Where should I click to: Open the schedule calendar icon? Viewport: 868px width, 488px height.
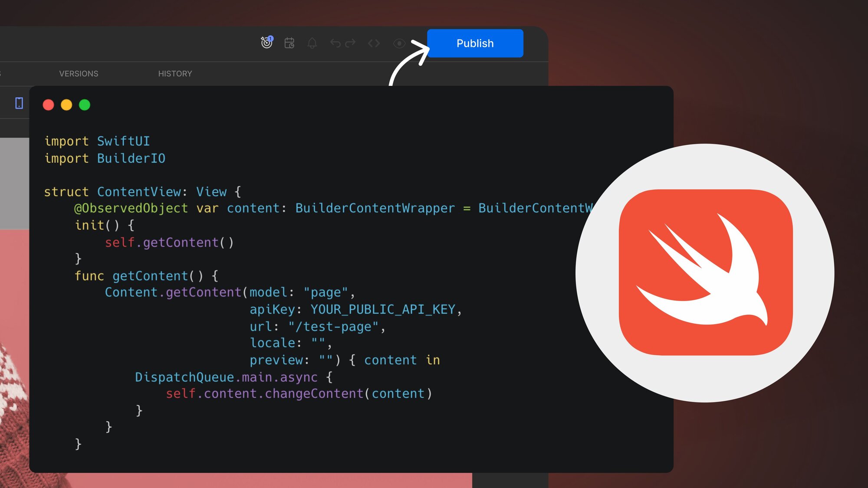tap(289, 43)
